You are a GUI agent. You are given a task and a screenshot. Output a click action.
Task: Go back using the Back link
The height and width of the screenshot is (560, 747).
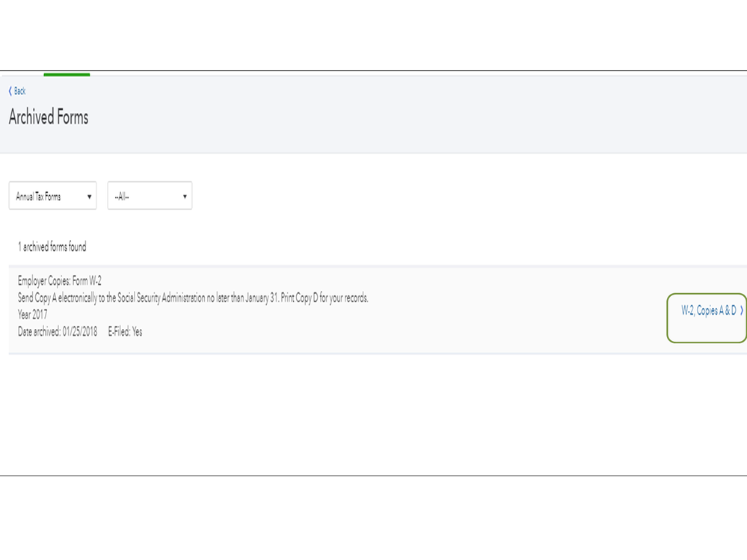pyautogui.click(x=17, y=91)
